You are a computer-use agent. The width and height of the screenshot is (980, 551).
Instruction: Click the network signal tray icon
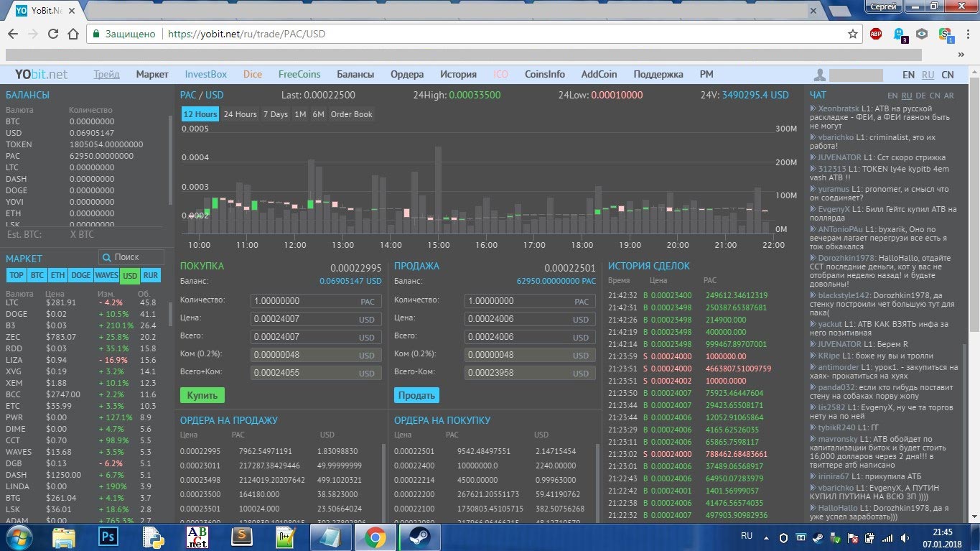(x=887, y=537)
